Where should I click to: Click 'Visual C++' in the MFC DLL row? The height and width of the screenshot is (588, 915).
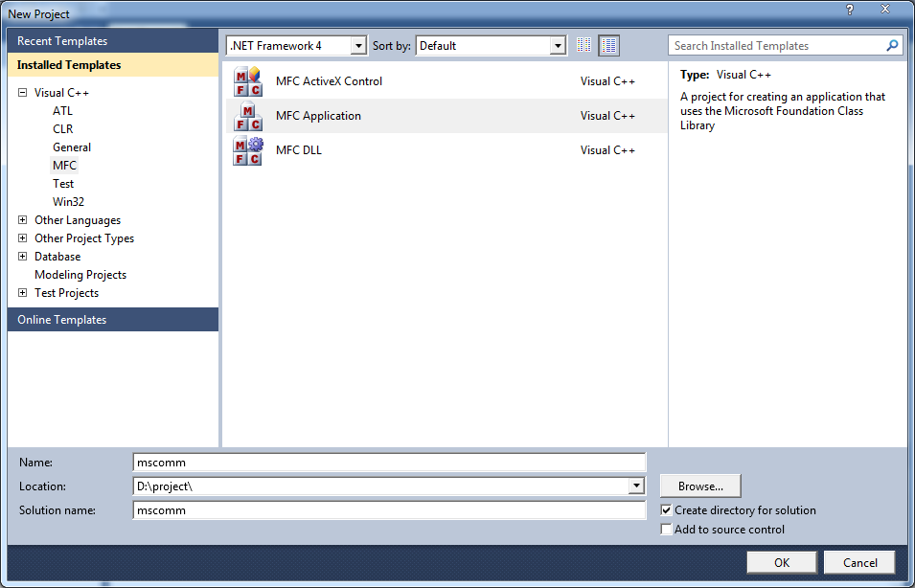(607, 150)
